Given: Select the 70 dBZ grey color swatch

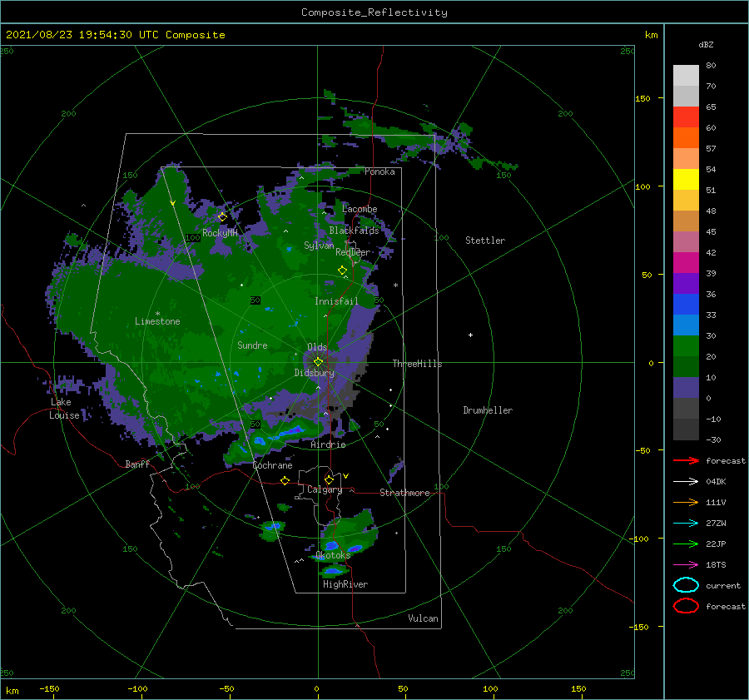Looking at the screenshot, I should point(686,96).
